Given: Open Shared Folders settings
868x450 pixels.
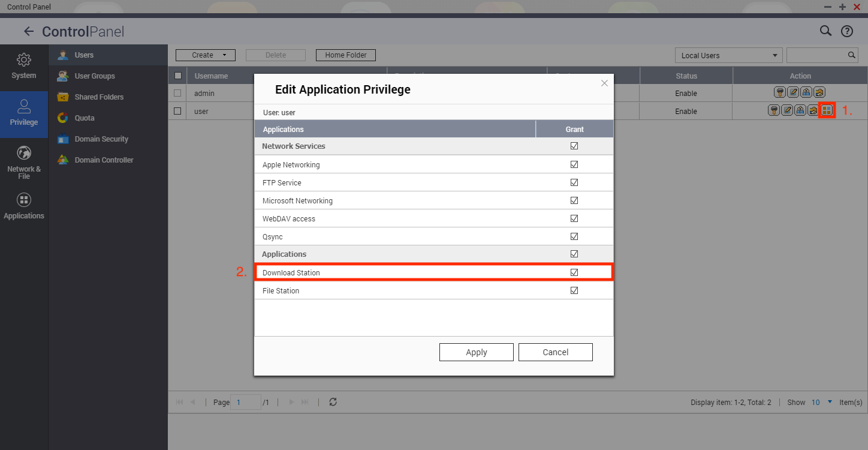Looking at the screenshot, I should pyautogui.click(x=108, y=97).
